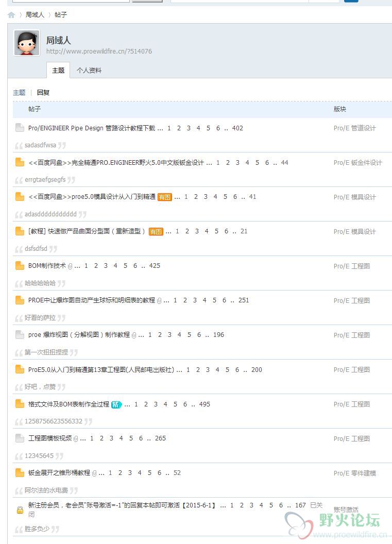392x544 pixels.
Task: Open reply quote errgtaefgsegfs
Action: (45, 180)
